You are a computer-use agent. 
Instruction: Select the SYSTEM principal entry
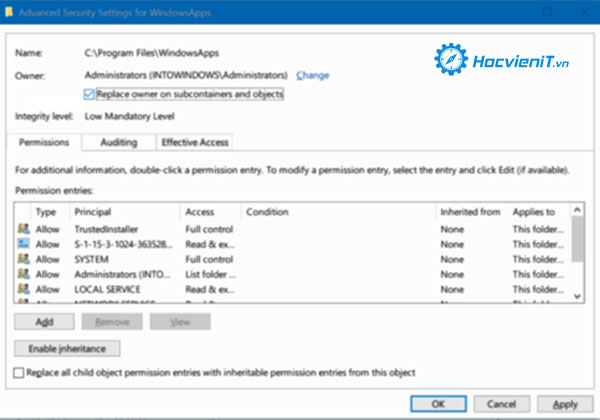[91, 259]
